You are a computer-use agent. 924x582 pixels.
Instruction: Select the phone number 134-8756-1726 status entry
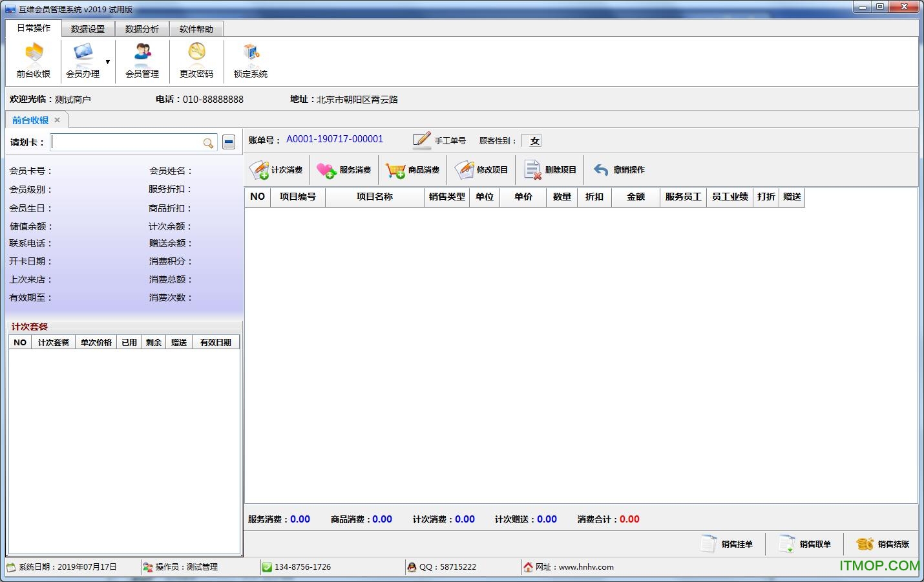297,567
